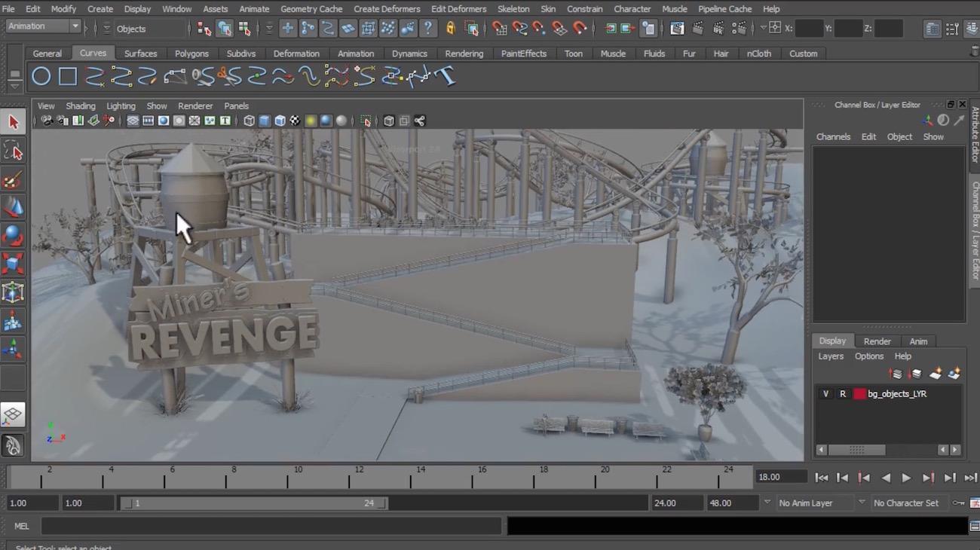Image resolution: width=980 pixels, height=550 pixels.
Task: Click the Paint Selection tool
Action: [13, 180]
